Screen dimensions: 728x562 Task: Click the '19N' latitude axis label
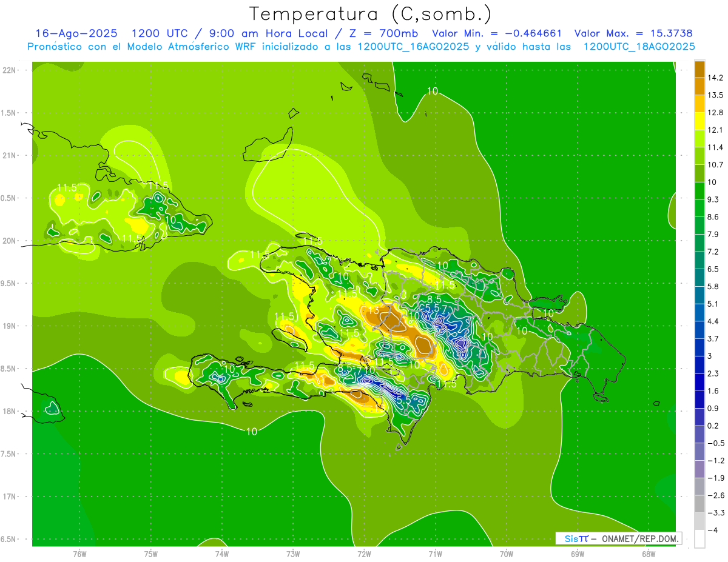[8, 326]
